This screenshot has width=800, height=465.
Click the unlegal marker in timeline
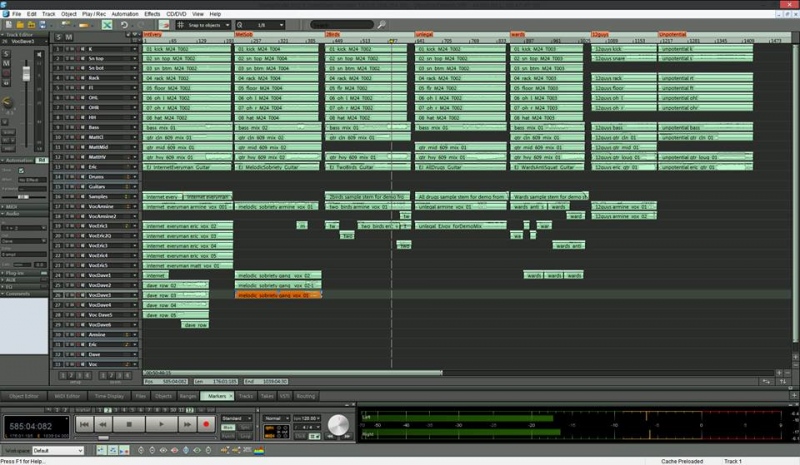click(x=424, y=34)
